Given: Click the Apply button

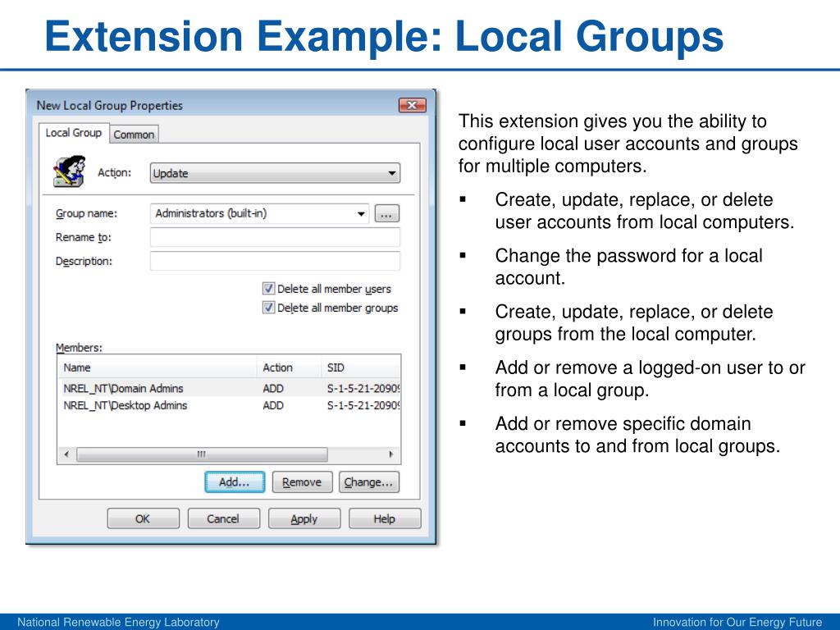Looking at the screenshot, I should point(304,518).
